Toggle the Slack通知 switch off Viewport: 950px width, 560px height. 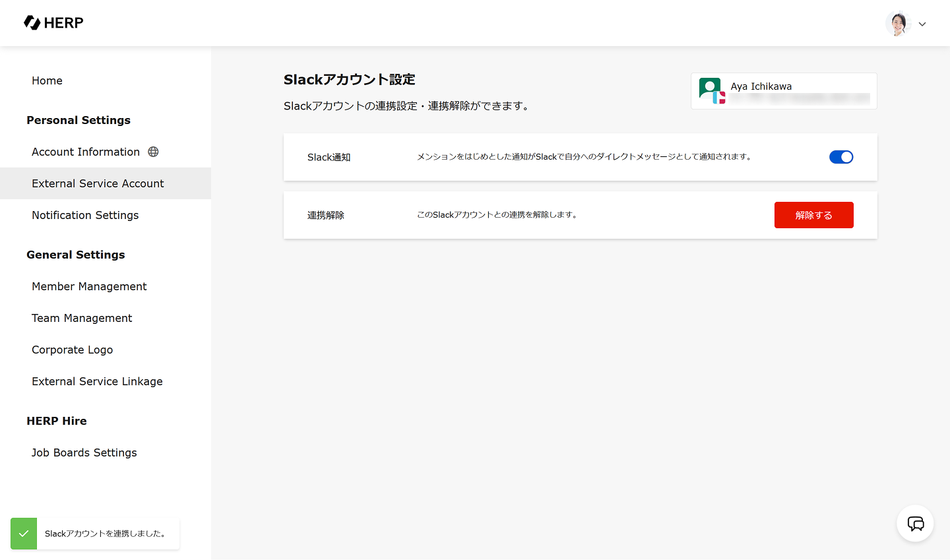point(841,157)
